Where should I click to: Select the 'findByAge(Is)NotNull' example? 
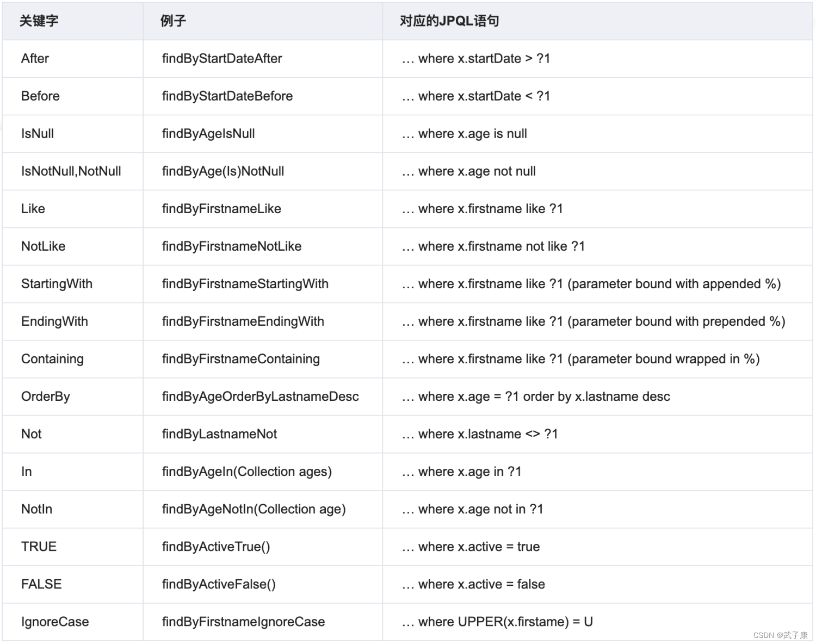point(223,171)
